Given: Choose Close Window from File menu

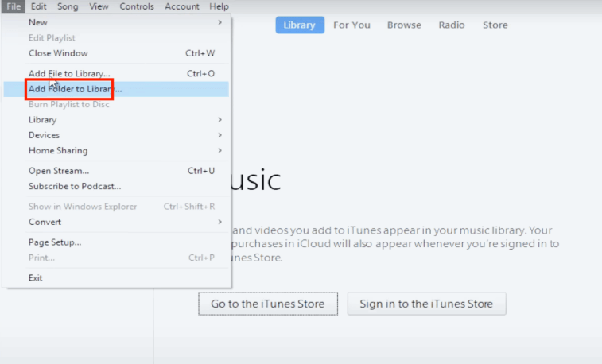Looking at the screenshot, I should pos(116,53).
